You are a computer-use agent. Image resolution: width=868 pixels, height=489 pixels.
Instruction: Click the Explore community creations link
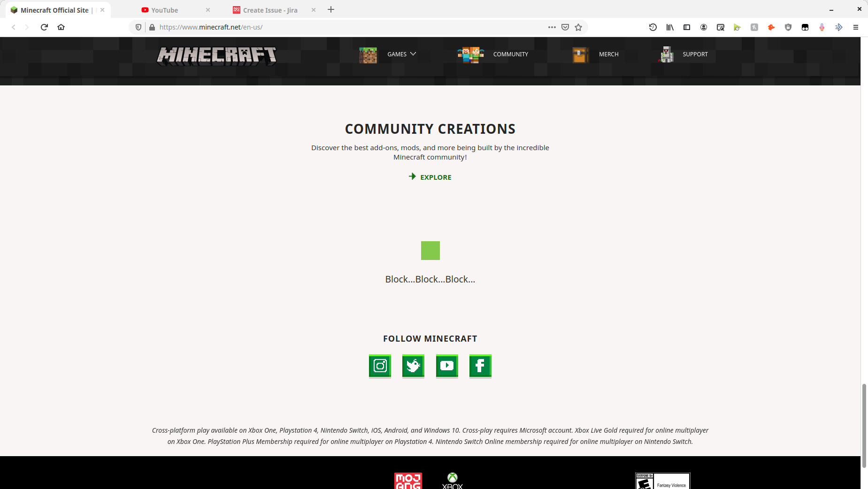[430, 177]
